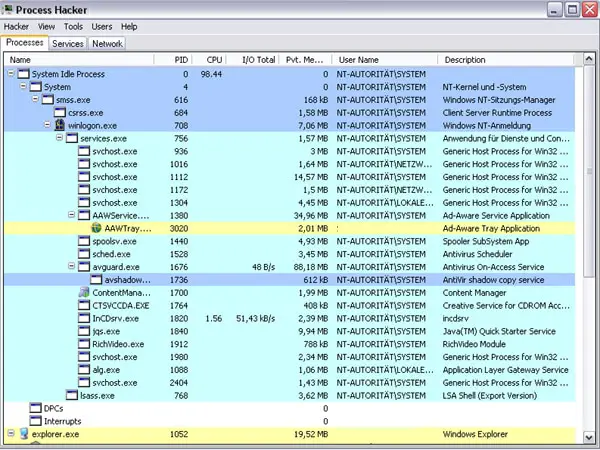The width and height of the screenshot is (600, 450).
Task: Open the Users menu
Action: click(x=102, y=27)
